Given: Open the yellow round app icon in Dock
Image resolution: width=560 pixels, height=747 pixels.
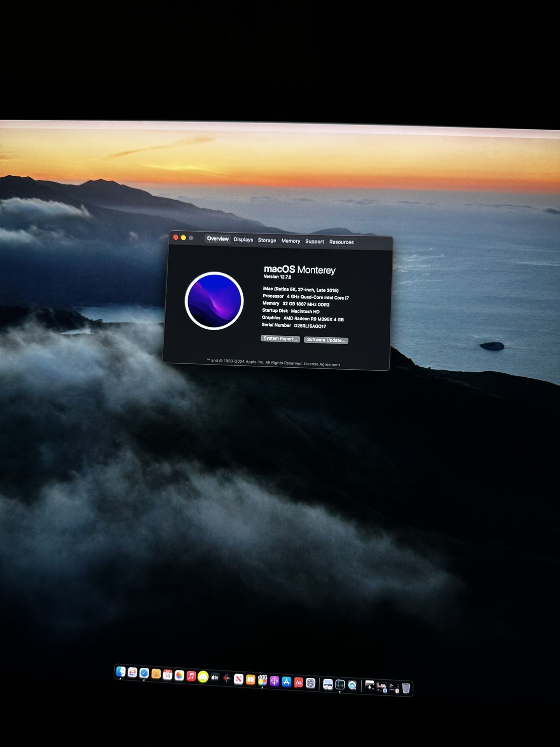Looking at the screenshot, I should point(203,677).
